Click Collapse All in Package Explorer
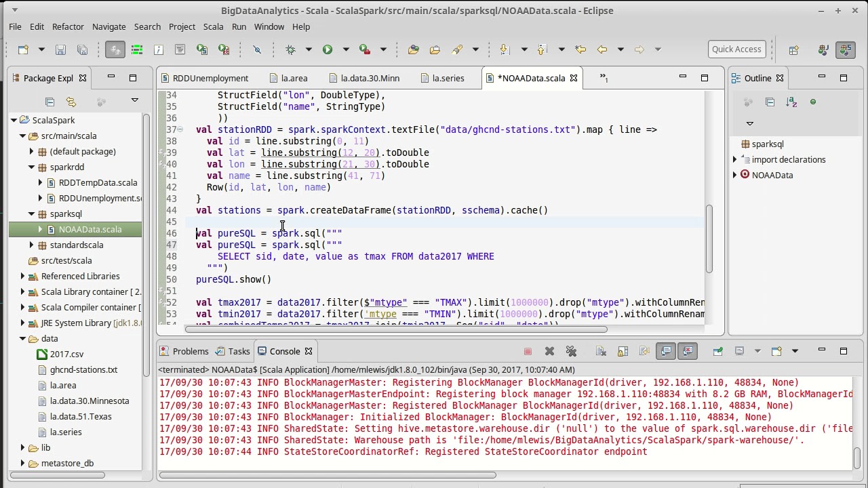The height and width of the screenshot is (488, 868). tap(50, 102)
